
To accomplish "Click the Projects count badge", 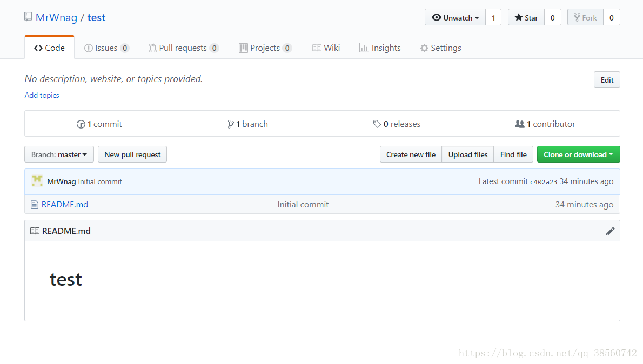I will (287, 48).
